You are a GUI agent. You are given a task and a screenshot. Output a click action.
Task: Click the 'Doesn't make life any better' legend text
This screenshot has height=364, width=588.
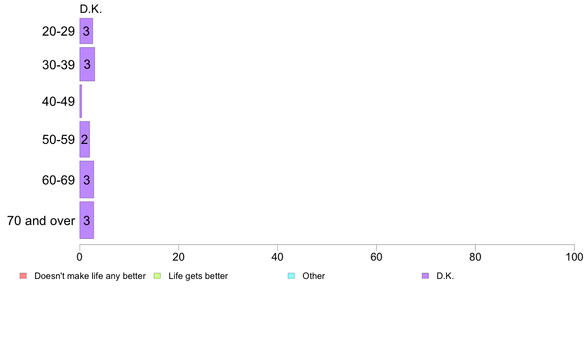tap(90, 276)
